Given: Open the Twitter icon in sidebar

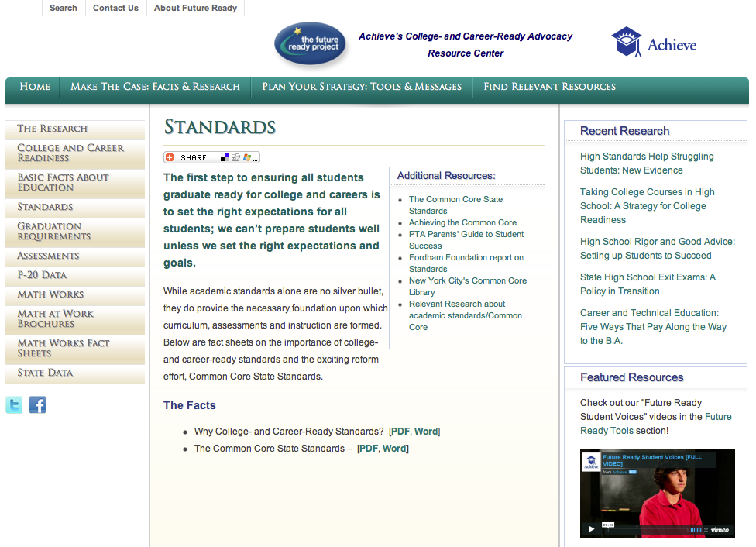Looking at the screenshot, I should point(14,404).
